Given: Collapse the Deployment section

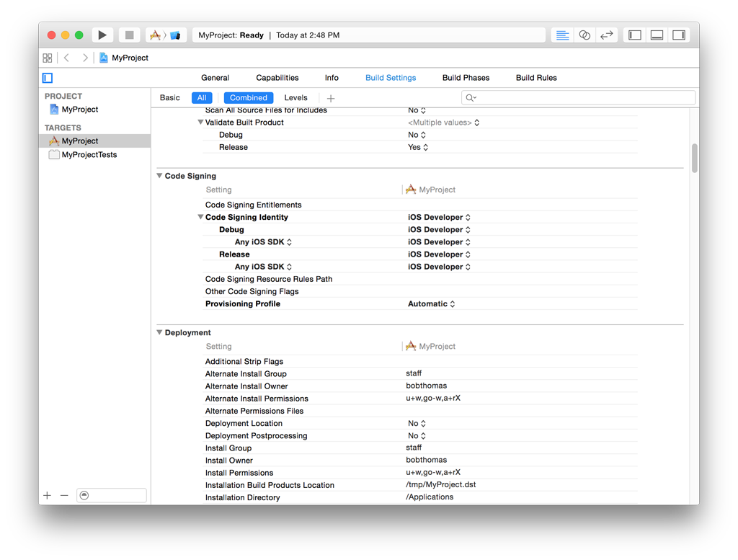Looking at the screenshot, I should click(159, 333).
